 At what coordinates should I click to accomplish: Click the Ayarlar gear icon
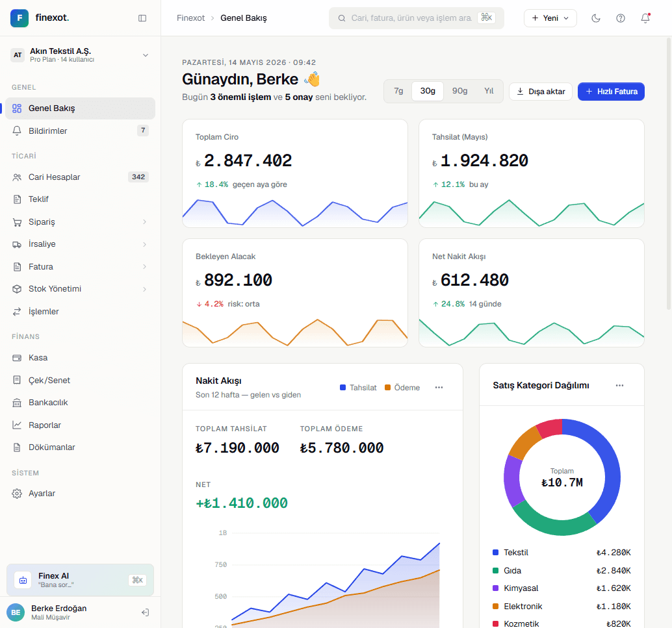(x=17, y=494)
